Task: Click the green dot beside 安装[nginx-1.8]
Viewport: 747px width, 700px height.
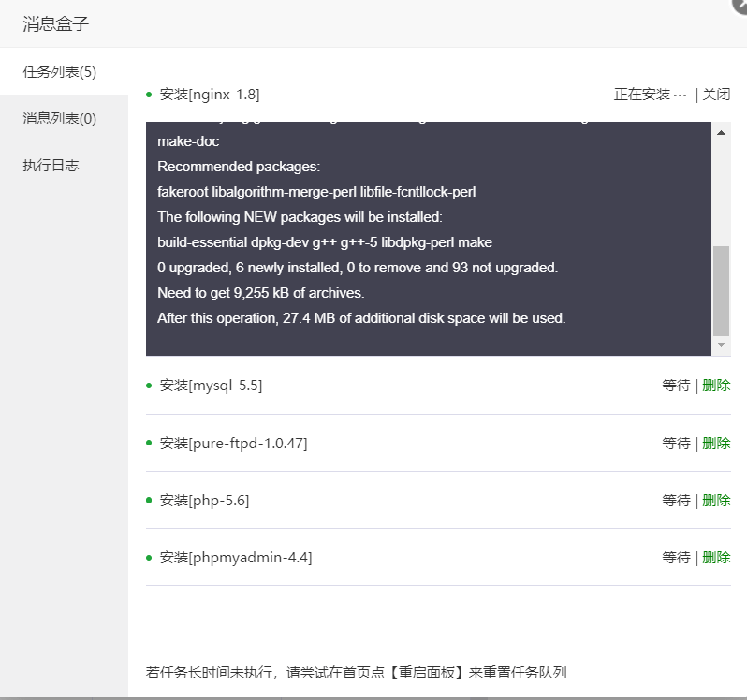Action: pyautogui.click(x=149, y=95)
